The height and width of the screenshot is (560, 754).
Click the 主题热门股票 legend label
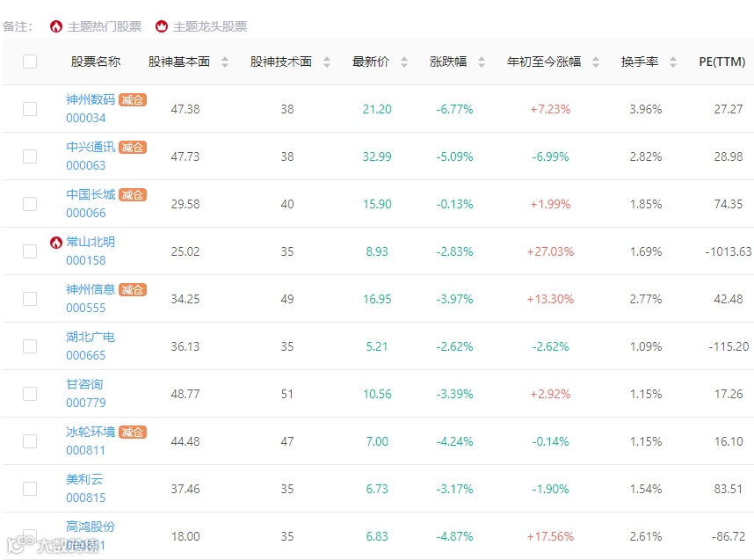click(105, 26)
